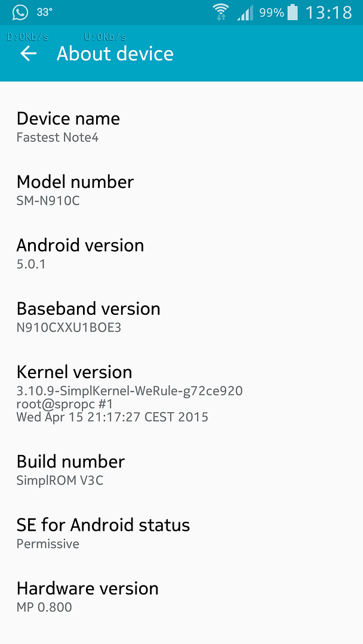The width and height of the screenshot is (363, 644).
Task: Tap the cellular signal bars icon
Action: (x=245, y=13)
